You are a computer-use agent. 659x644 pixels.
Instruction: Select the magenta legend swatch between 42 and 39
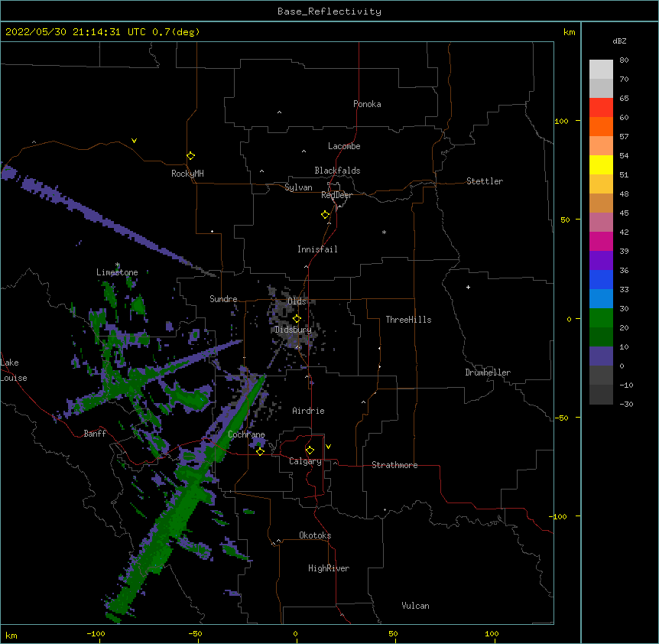point(601,241)
